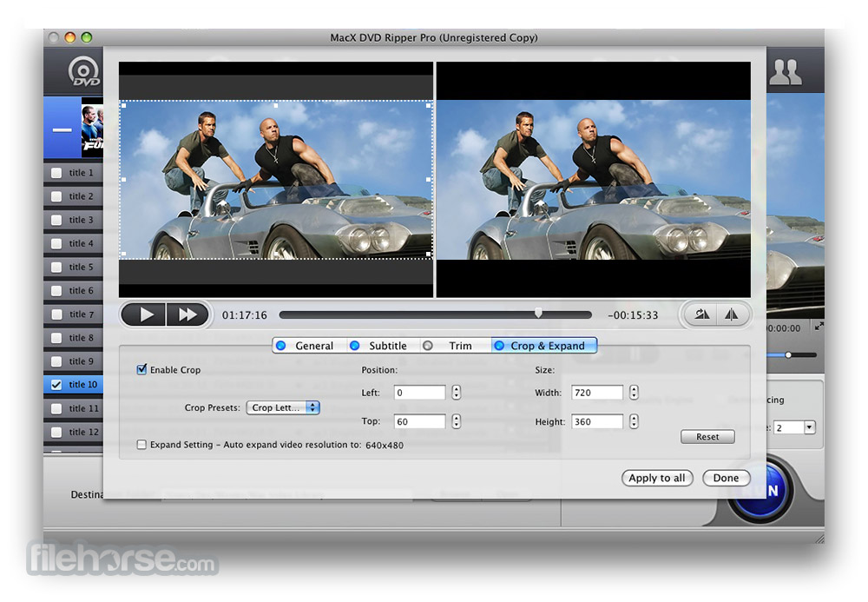Image resolution: width=868 pixels, height=602 pixels.
Task: Click the people icon at top right
Action: coord(785,71)
